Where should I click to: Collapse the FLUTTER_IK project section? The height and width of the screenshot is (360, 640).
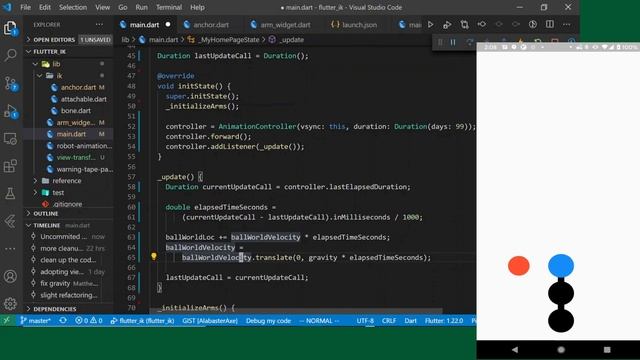68,51
